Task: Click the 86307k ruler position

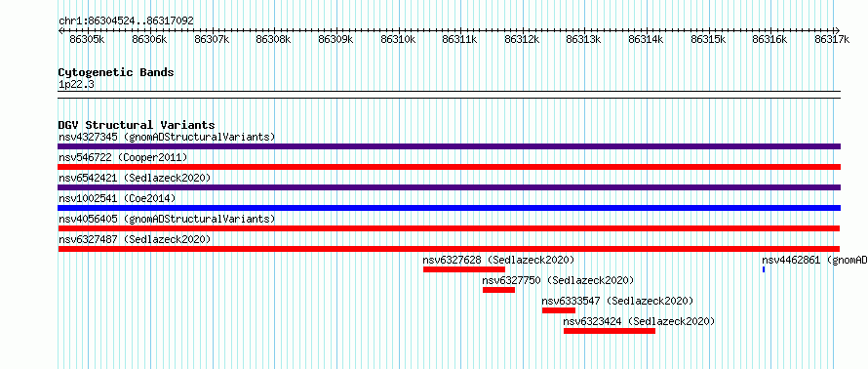Action: [x=212, y=39]
